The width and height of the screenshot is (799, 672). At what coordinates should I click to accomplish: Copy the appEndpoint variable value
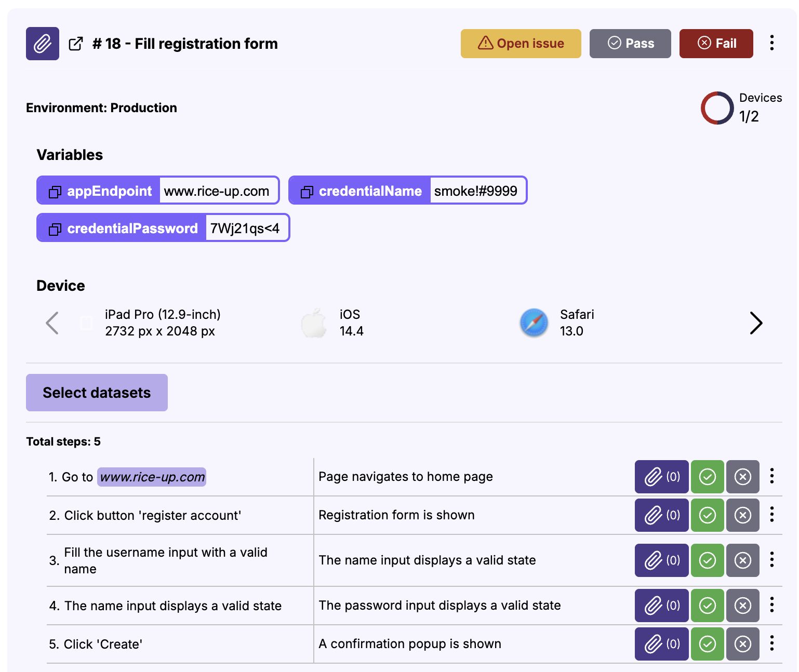pos(55,192)
